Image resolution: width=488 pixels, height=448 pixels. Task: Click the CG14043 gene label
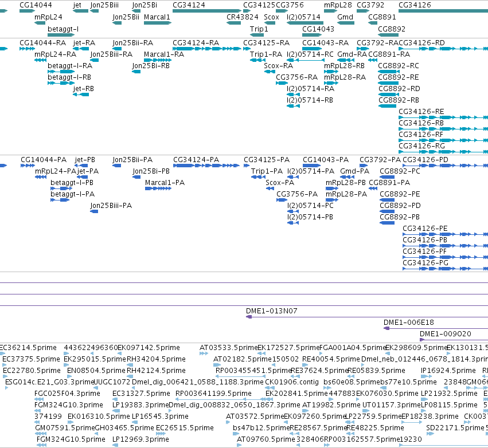tap(318, 29)
